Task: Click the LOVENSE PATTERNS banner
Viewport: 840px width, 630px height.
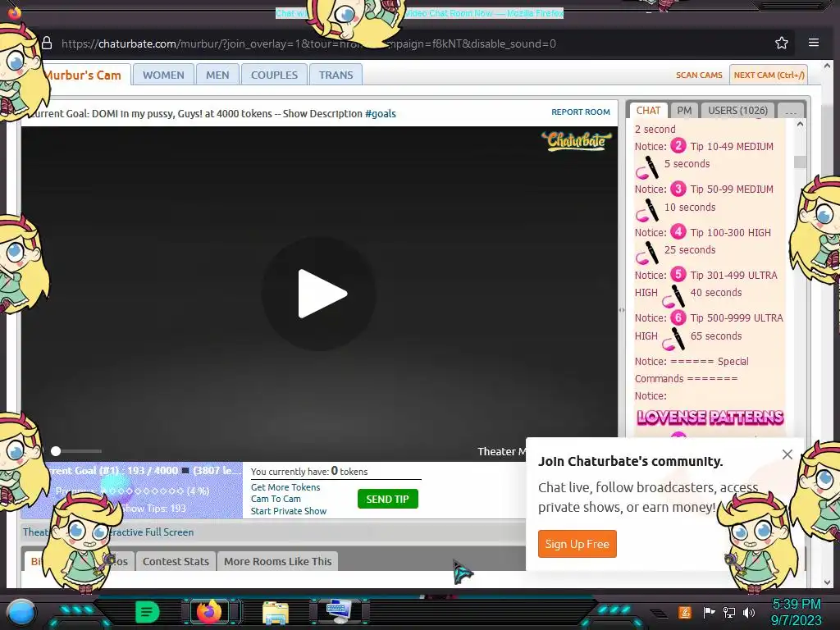Action: (x=710, y=418)
